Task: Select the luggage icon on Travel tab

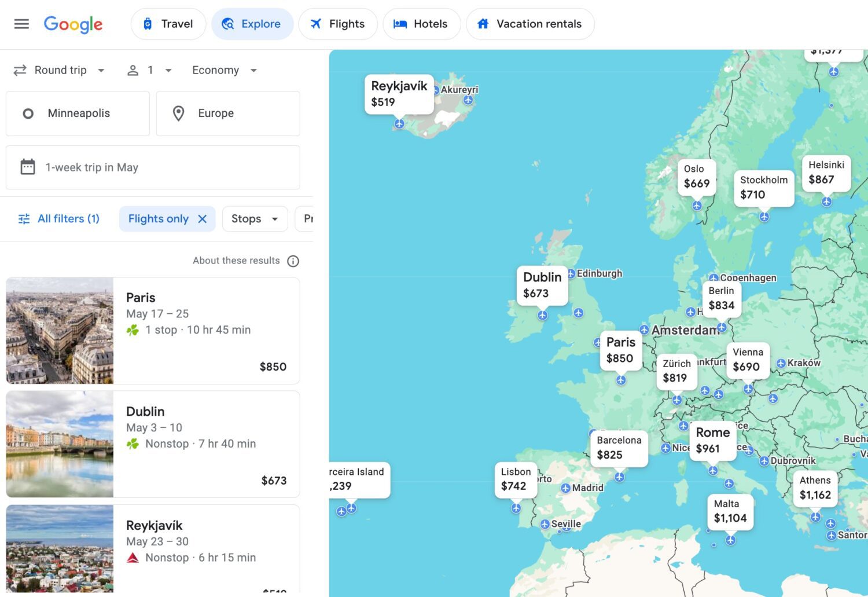Action: [x=149, y=24]
